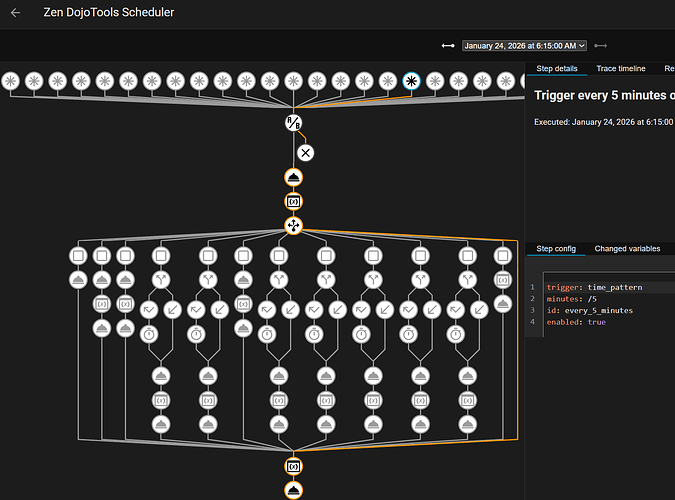The height and width of the screenshot is (500, 675).
Task: Click the back arrow beside Zen DojoTools Scheduler
Action: tap(15, 13)
